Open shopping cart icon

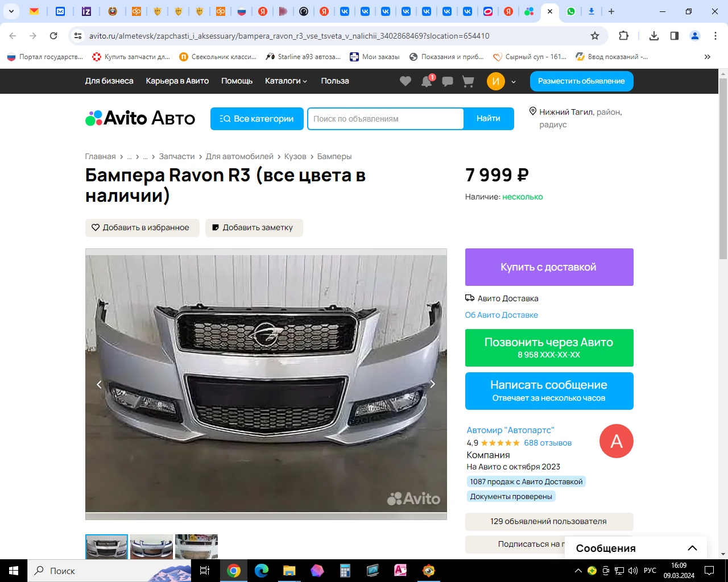point(468,81)
